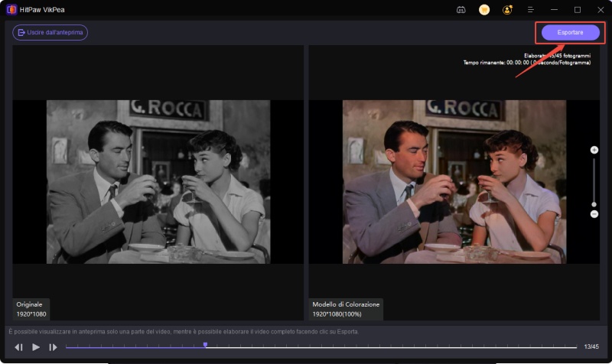Click the original black-and-white preview image
The width and height of the screenshot is (612, 364).
pos(158,182)
